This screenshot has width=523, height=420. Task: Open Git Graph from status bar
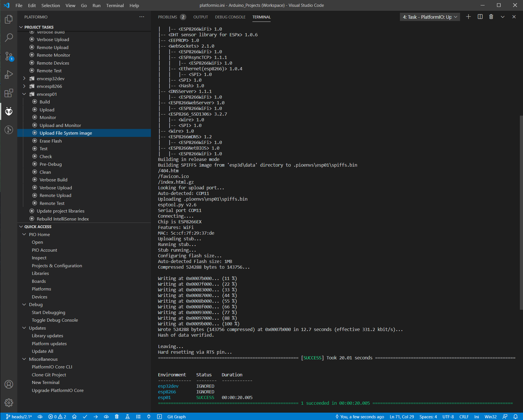[176, 417]
